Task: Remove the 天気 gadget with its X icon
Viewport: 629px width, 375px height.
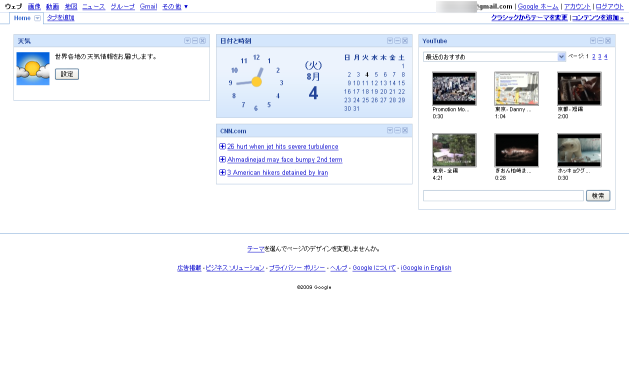Action: click(203, 41)
